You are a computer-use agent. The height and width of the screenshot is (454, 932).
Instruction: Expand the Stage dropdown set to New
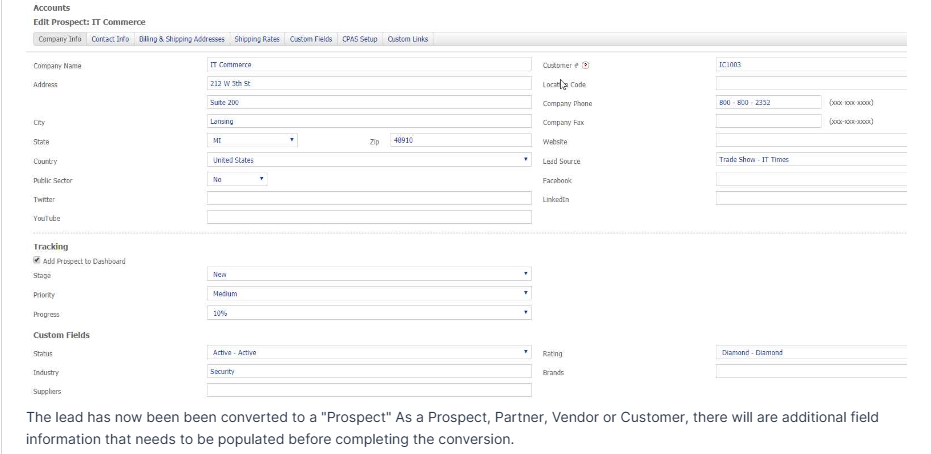click(x=368, y=274)
